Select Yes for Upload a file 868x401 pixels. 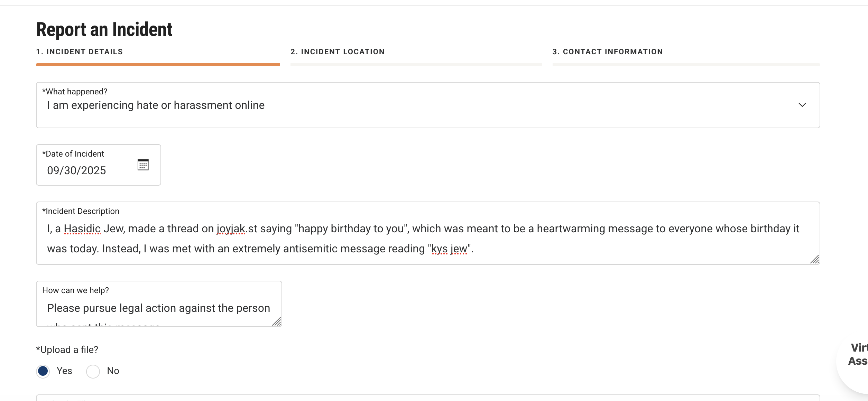coord(43,371)
